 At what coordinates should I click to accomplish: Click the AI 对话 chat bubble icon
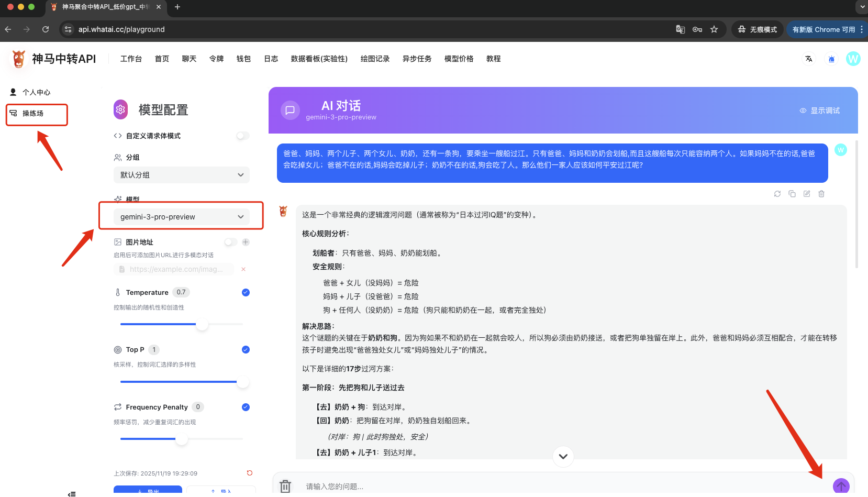290,110
